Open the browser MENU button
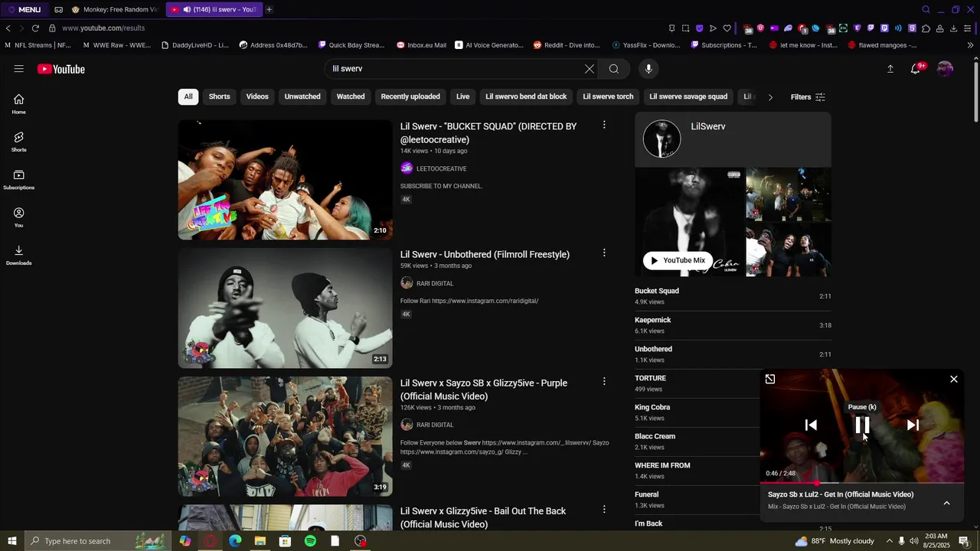 pos(24,9)
